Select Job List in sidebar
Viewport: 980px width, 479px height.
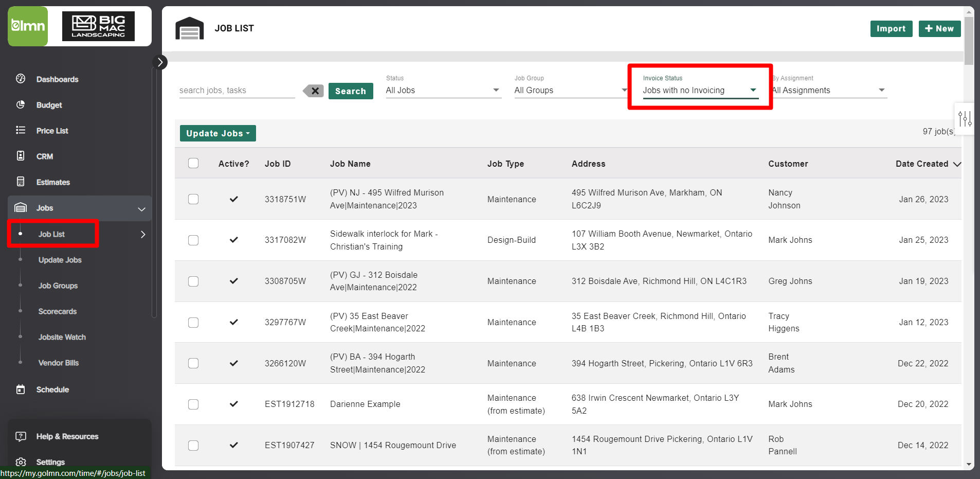point(51,234)
